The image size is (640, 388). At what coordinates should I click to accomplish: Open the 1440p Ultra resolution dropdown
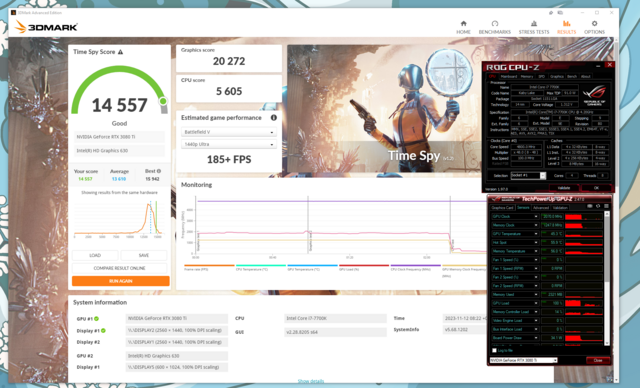click(229, 144)
